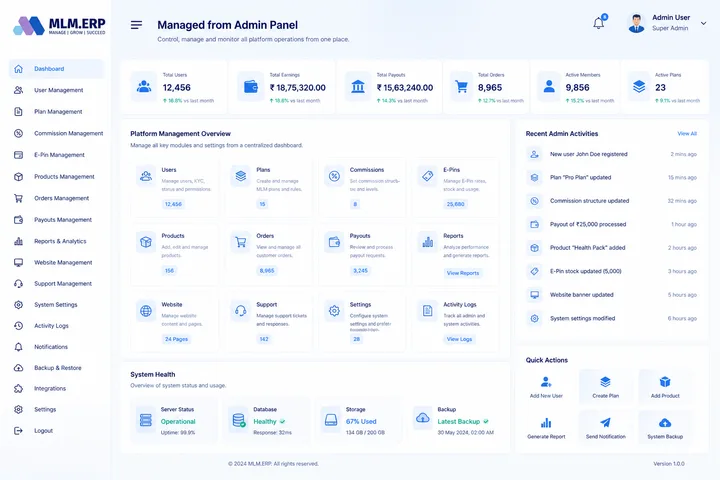Click the Settings card gear icon

click(334, 311)
